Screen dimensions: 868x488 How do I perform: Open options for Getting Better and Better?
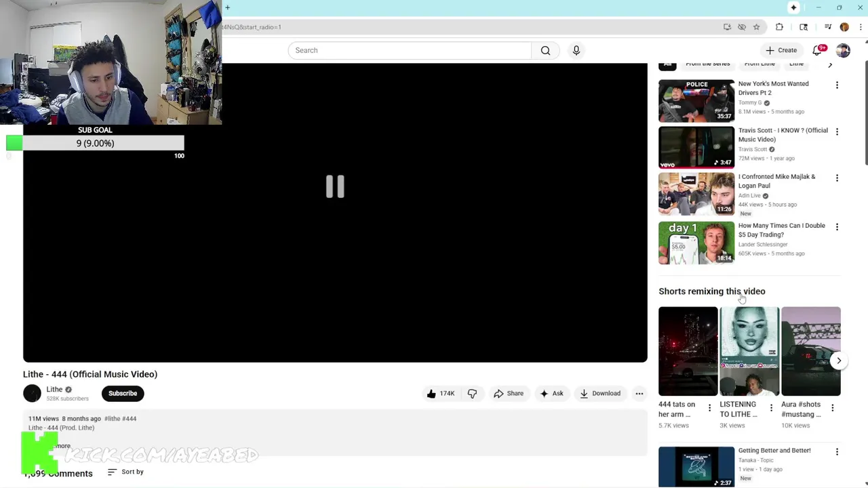pos(837,452)
